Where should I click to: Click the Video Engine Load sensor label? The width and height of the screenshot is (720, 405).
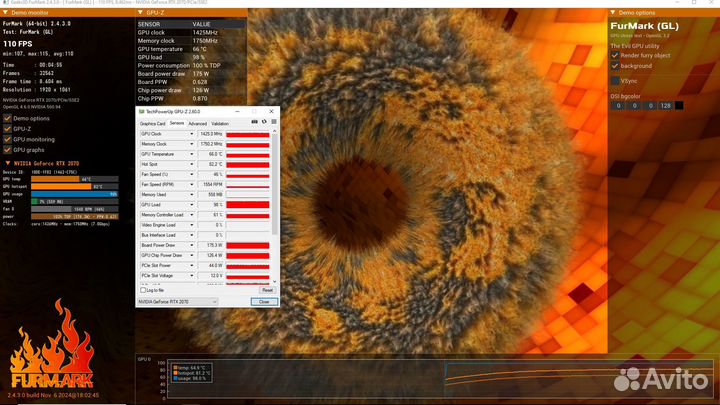tap(158, 225)
